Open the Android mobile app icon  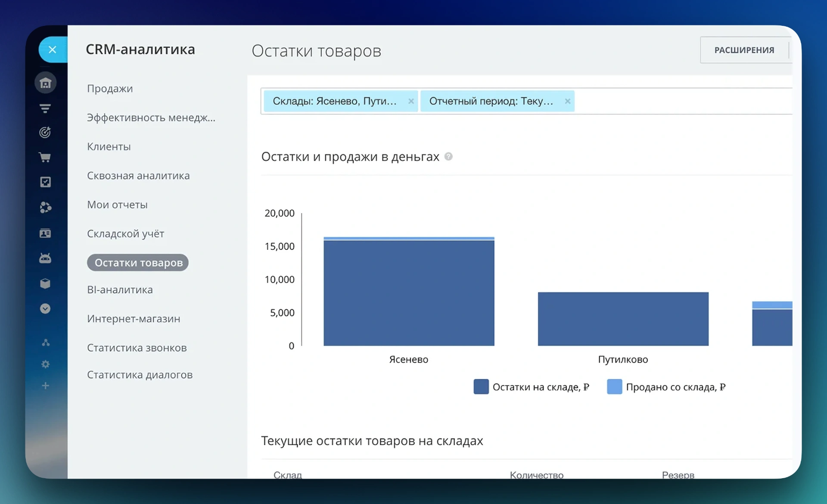click(x=45, y=258)
